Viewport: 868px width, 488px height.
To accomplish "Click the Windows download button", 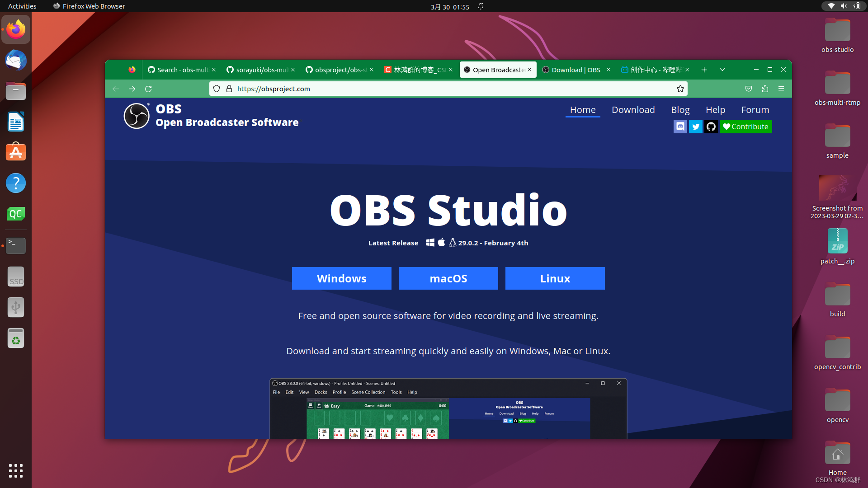I will 342,278.
